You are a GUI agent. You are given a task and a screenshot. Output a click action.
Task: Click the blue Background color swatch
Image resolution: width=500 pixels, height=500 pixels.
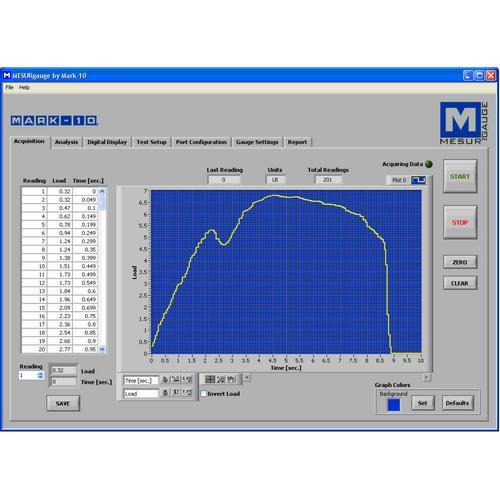[394, 405]
